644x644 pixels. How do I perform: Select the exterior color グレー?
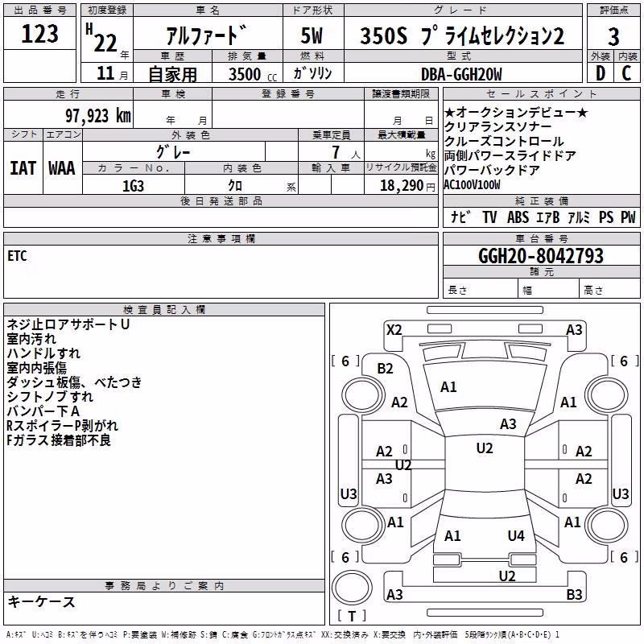coord(173,152)
